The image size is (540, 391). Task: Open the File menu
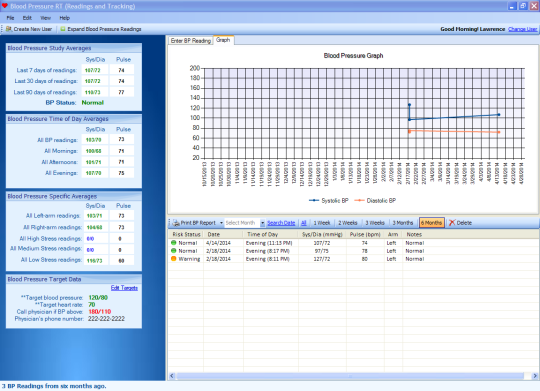point(10,18)
